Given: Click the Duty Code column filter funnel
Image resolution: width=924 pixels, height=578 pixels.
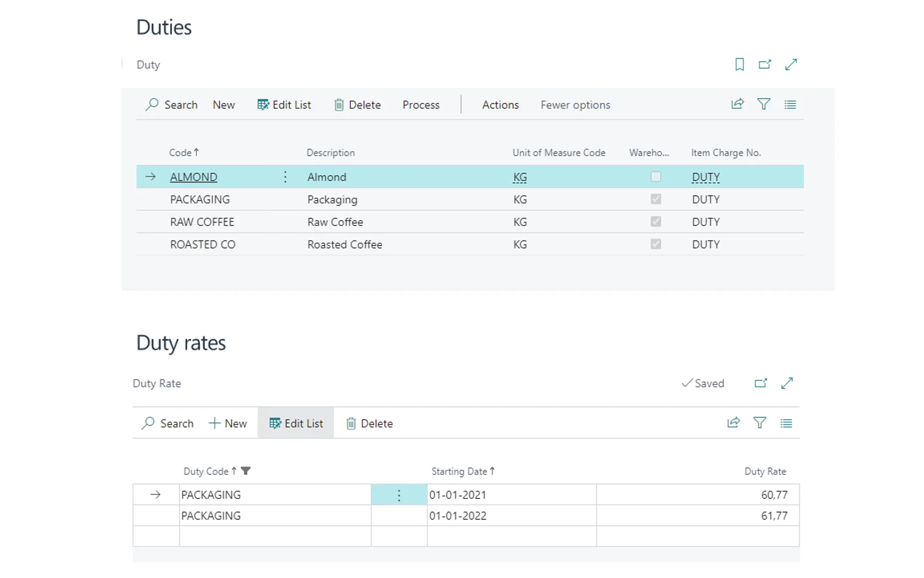Looking at the screenshot, I should coord(245,471).
